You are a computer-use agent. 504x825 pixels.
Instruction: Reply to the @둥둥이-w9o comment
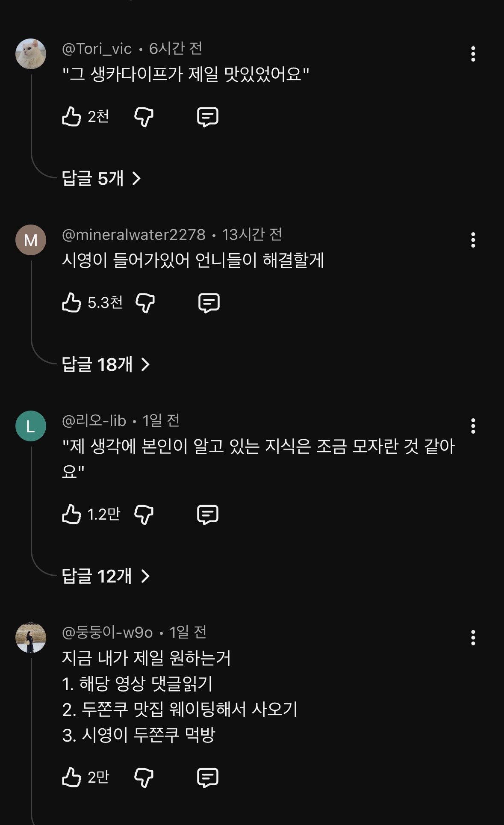208,777
